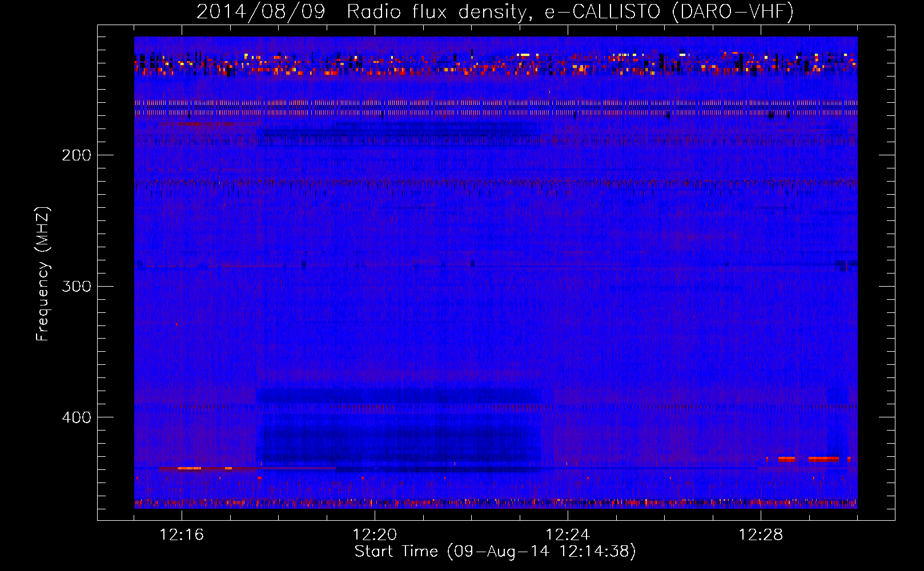This screenshot has height=571, width=924.
Task: Click the 12:28 time tick label
Action: click(761, 535)
